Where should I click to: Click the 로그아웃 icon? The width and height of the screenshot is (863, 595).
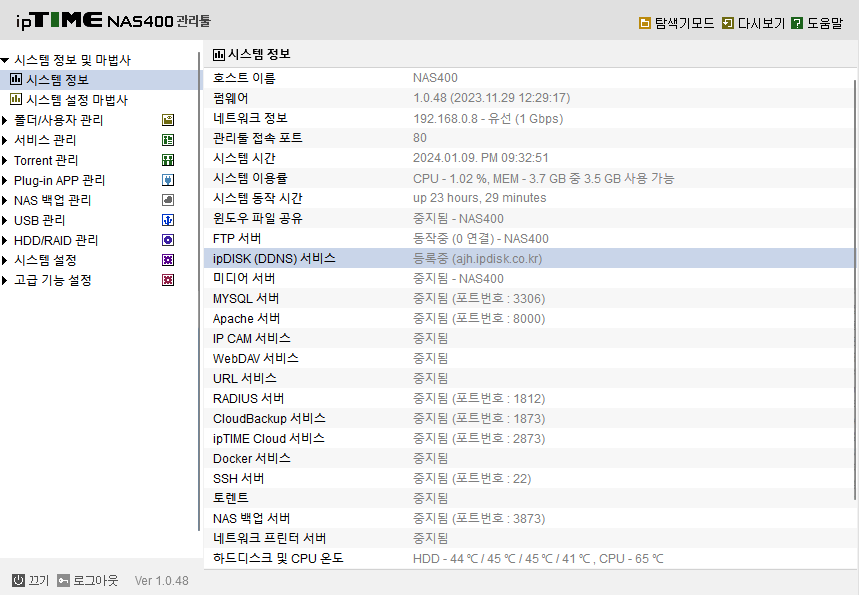click(x=63, y=580)
